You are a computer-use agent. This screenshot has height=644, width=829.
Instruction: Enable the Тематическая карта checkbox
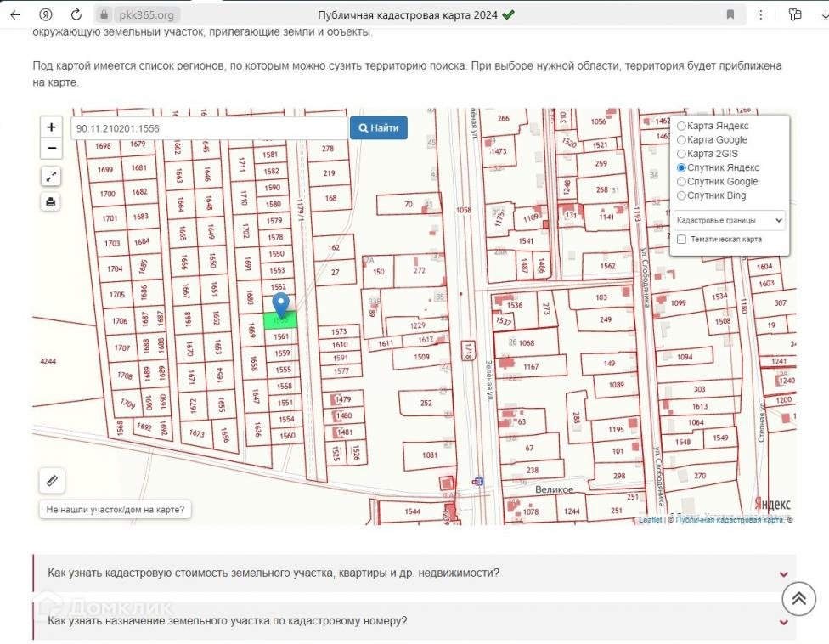[x=682, y=240]
